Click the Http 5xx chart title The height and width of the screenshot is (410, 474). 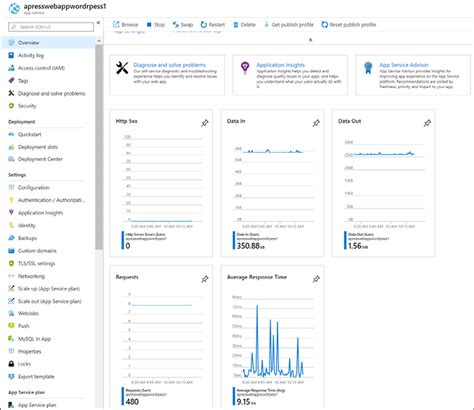pos(126,121)
